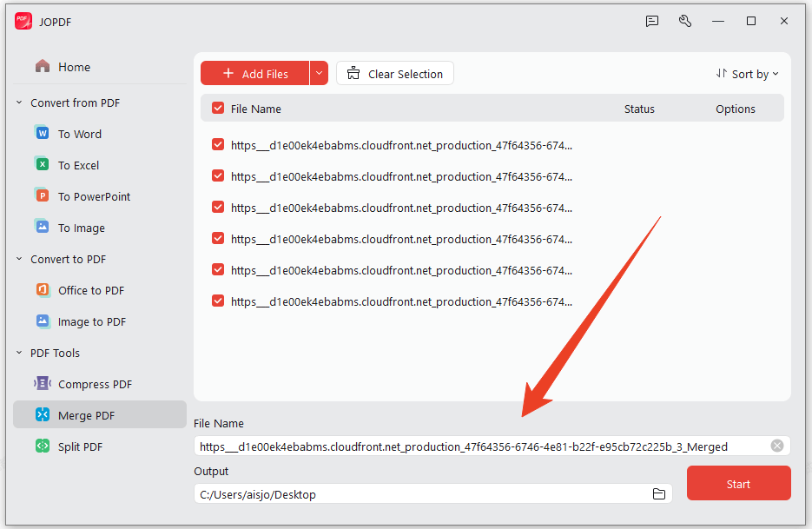Click the Compress PDF icon
Viewport: 812px width, 529px height.
43,383
